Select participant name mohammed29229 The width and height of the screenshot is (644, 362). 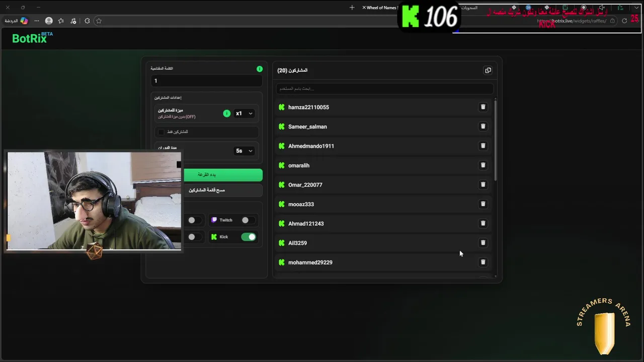click(310, 262)
